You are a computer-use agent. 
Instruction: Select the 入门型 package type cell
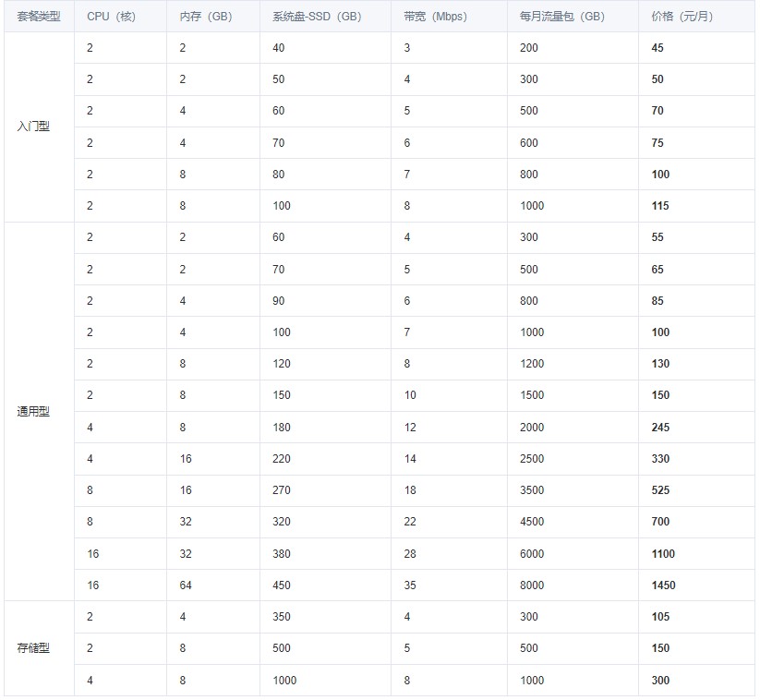[39, 127]
